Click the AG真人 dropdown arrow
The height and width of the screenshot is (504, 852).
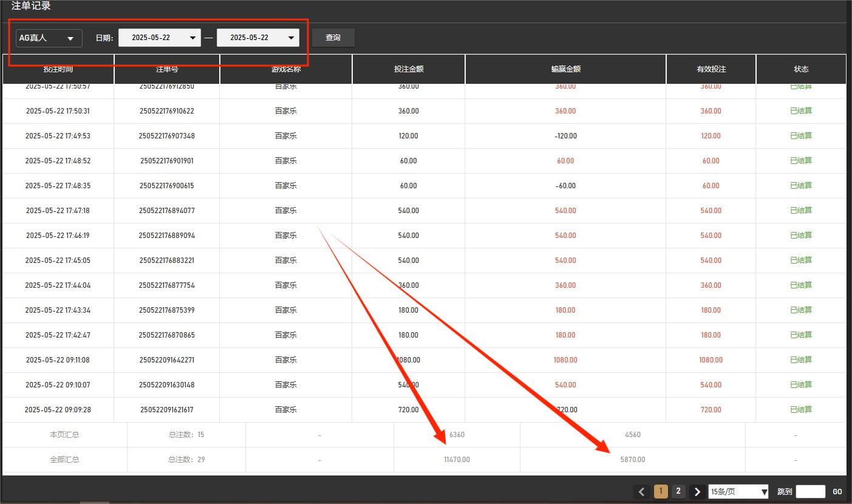point(70,38)
